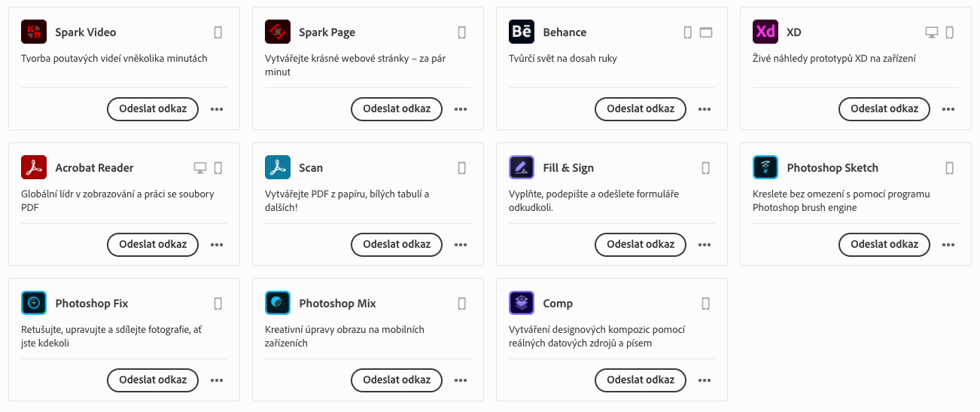980x412 pixels.
Task: Click the Spark Page app icon
Action: point(278,32)
